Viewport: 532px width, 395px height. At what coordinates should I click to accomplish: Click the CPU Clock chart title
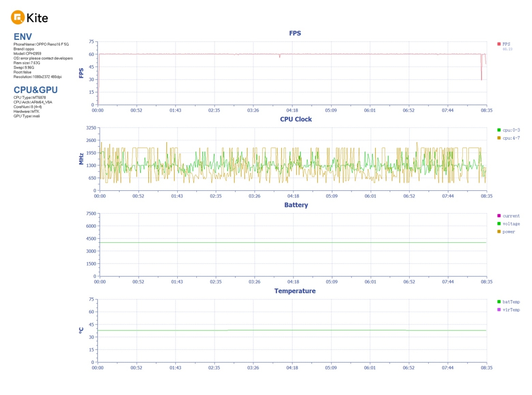296,119
